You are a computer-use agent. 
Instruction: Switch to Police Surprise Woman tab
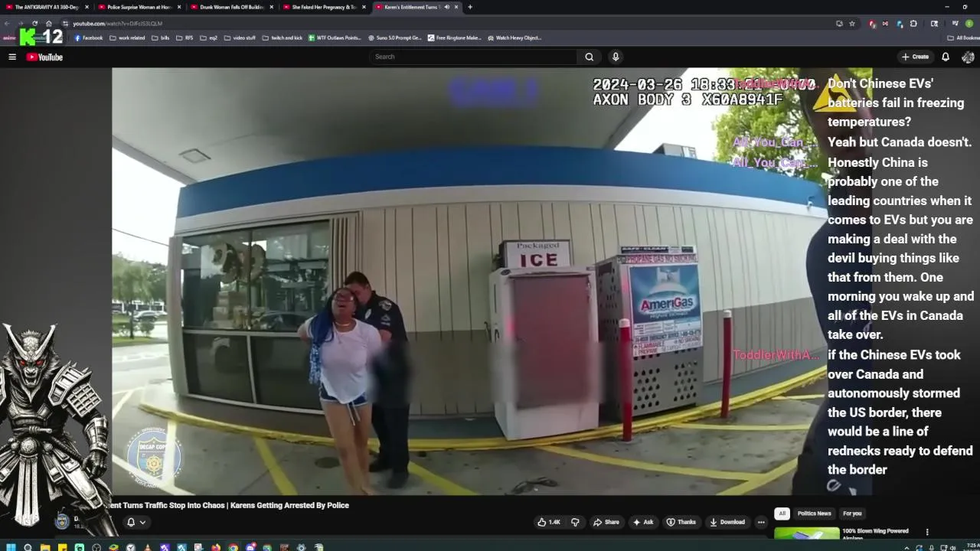[139, 7]
